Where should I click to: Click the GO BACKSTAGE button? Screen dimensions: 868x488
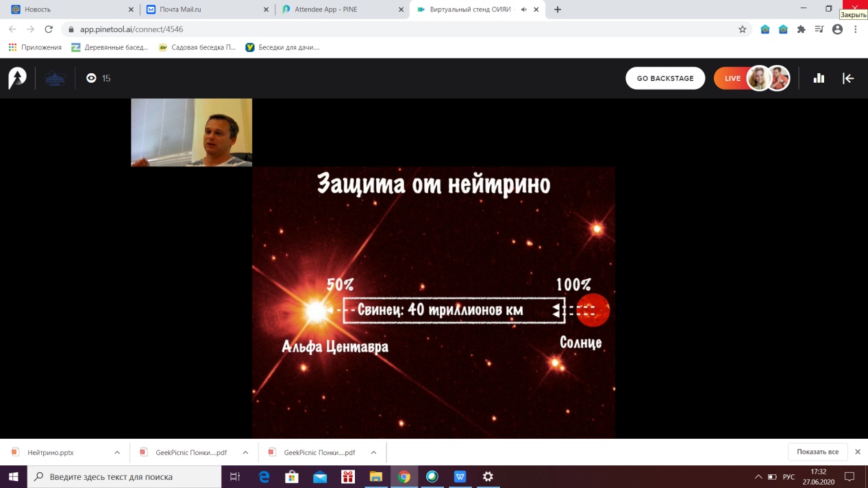pos(665,78)
